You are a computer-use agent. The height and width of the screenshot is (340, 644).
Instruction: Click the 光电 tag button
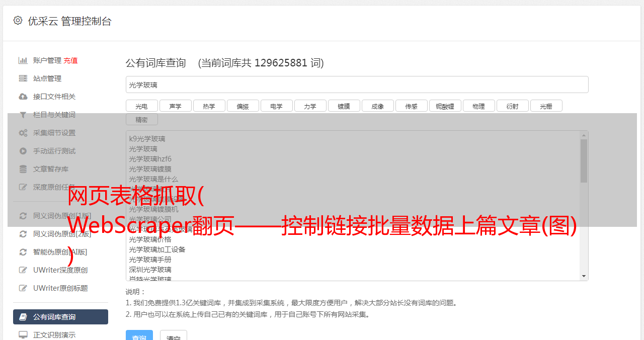point(141,106)
